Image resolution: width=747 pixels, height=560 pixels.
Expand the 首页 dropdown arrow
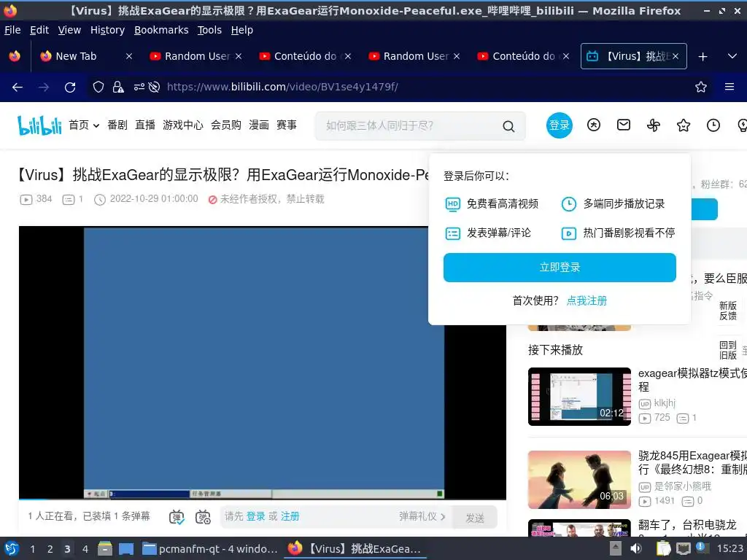(x=96, y=125)
